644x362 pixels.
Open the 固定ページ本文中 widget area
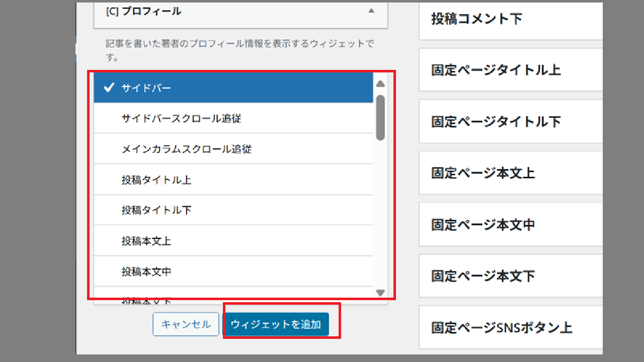pyautogui.click(x=511, y=224)
